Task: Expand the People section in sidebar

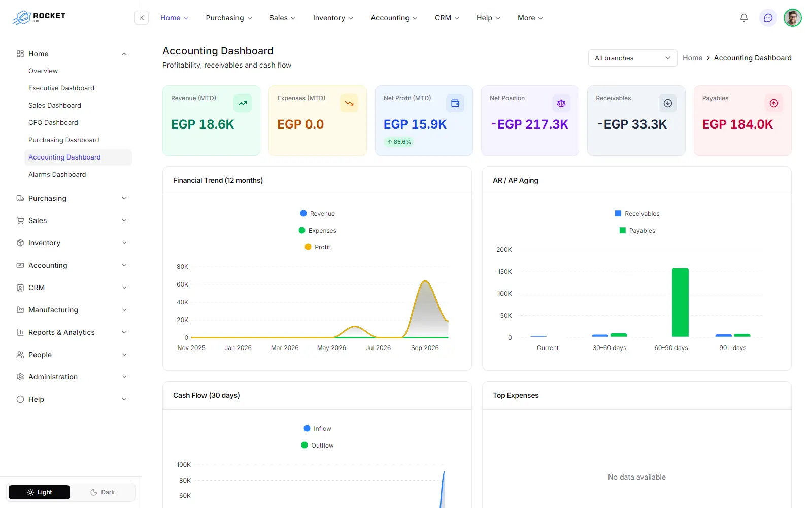Action: click(71, 355)
